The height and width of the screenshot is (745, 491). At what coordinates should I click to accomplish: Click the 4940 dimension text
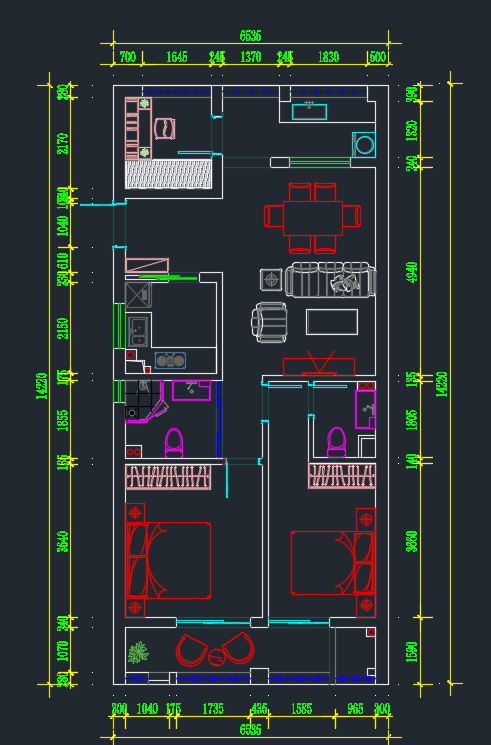point(412,272)
